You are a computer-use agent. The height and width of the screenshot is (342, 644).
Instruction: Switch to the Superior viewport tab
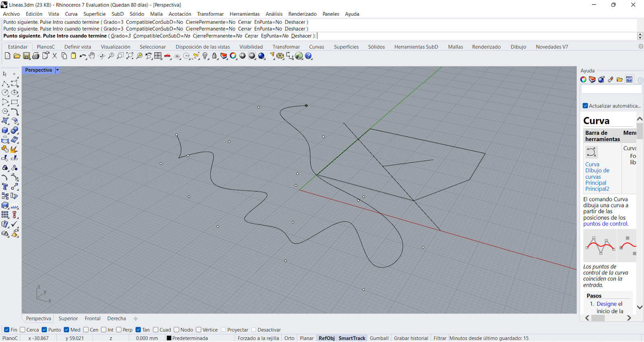pyautogui.click(x=68, y=318)
